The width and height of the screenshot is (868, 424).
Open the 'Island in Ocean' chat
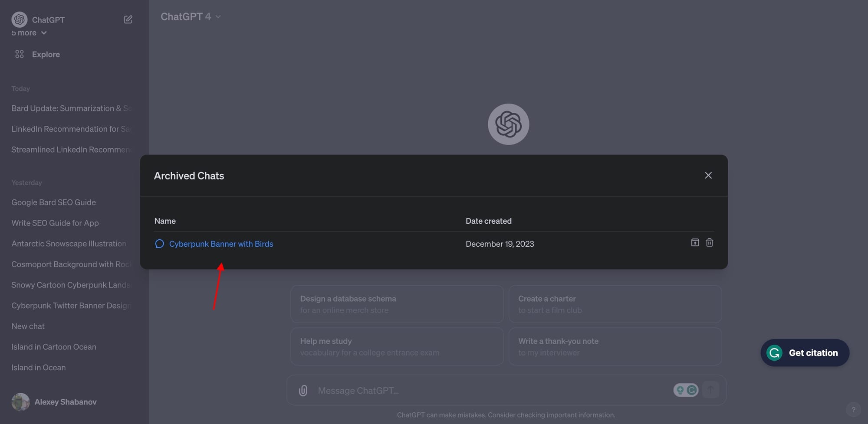(39, 368)
